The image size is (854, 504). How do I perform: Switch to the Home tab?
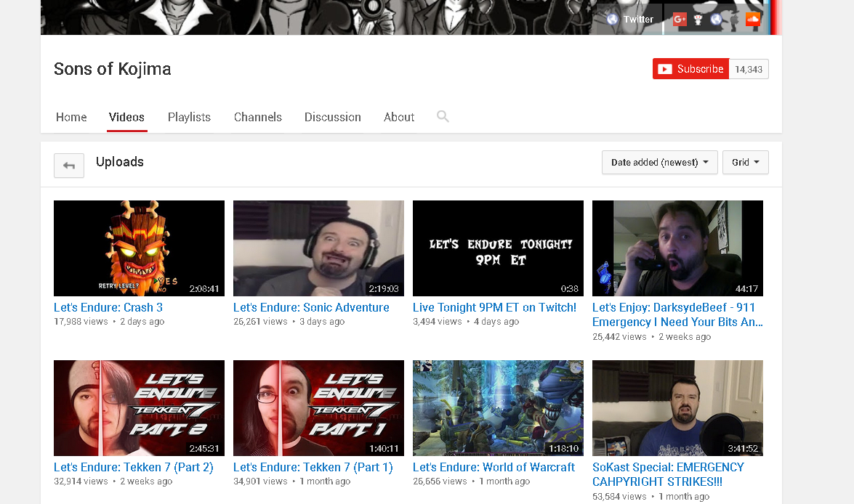click(71, 117)
